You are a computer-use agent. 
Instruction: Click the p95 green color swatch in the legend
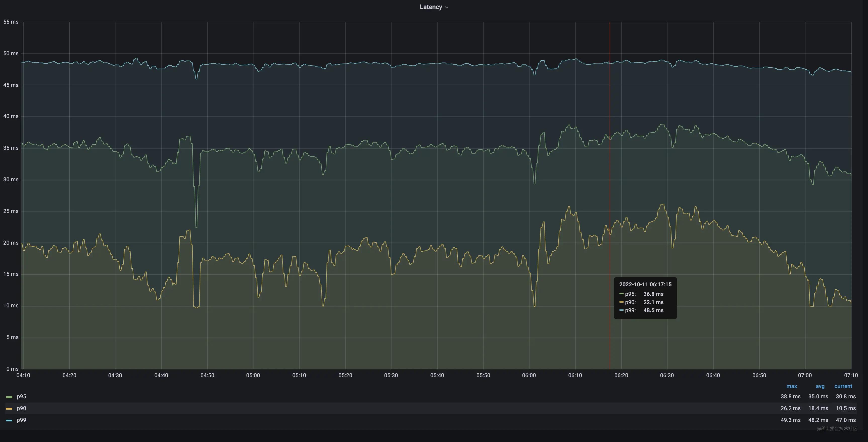pyautogui.click(x=9, y=397)
